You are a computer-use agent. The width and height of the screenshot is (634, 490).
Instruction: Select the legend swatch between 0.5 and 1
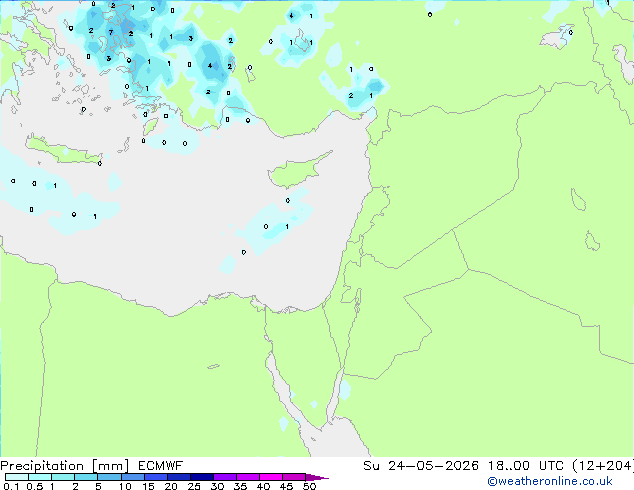click(x=40, y=477)
